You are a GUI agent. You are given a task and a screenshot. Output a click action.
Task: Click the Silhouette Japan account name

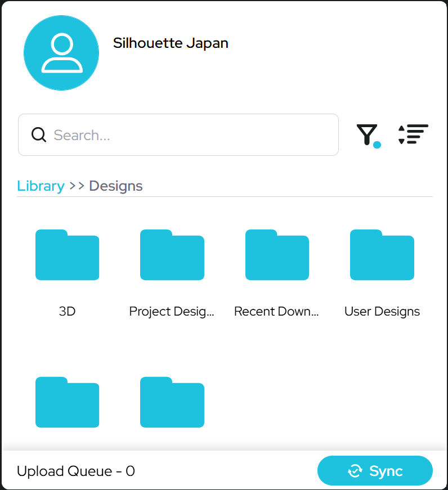tap(171, 43)
